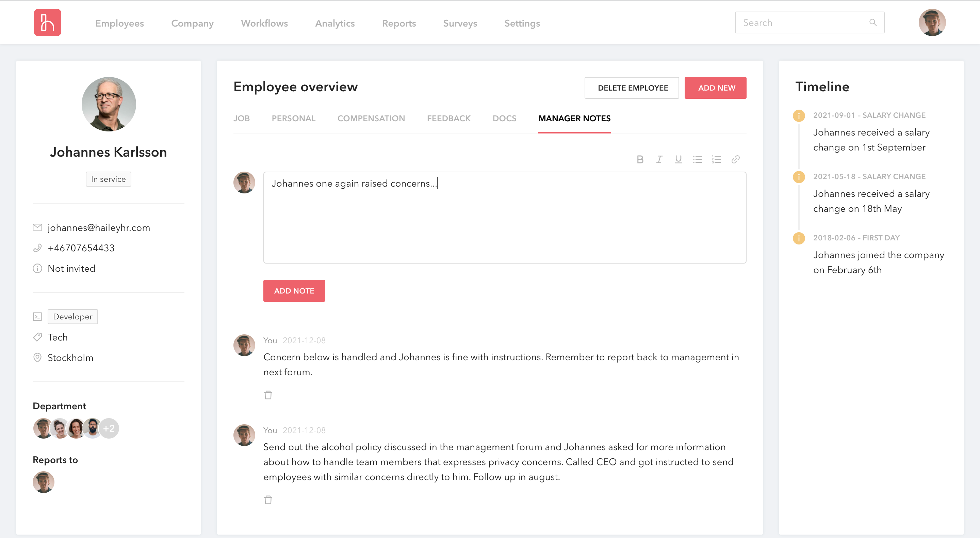
Task: Delete the 'Concern below is handled' note
Action: [x=268, y=395]
